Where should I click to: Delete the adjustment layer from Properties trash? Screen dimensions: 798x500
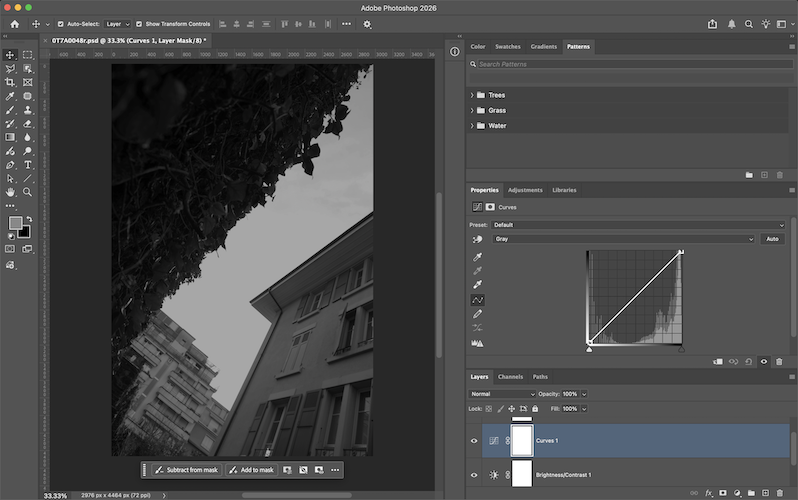point(779,362)
